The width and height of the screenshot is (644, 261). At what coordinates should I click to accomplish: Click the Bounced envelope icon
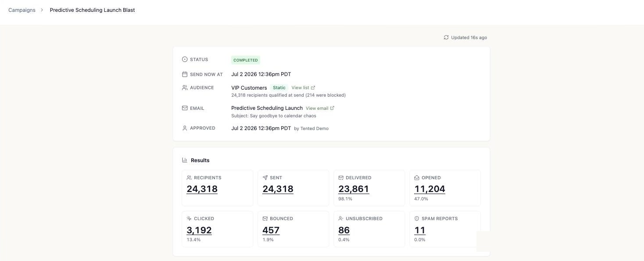click(x=265, y=218)
